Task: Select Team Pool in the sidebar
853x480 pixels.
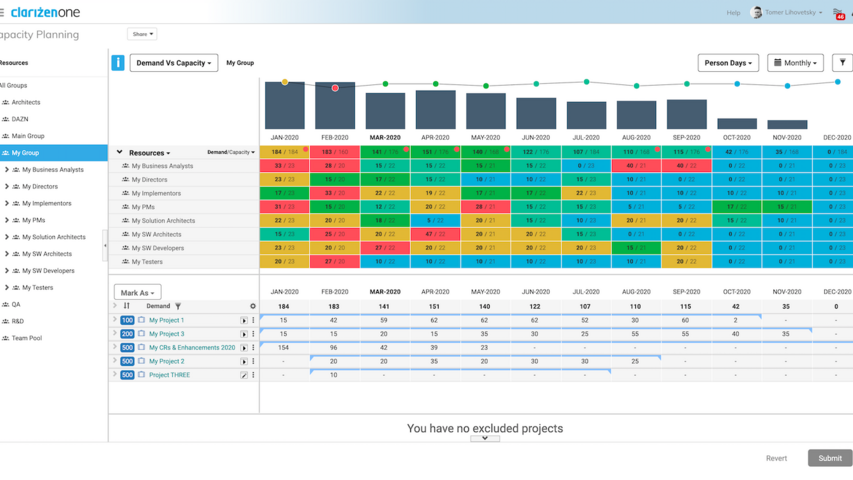Action: (26, 338)
